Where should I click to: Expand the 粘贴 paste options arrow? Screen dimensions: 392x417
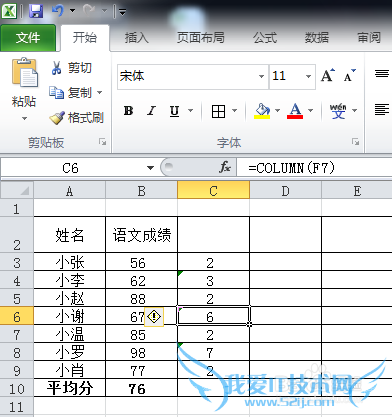click(24, 118)
